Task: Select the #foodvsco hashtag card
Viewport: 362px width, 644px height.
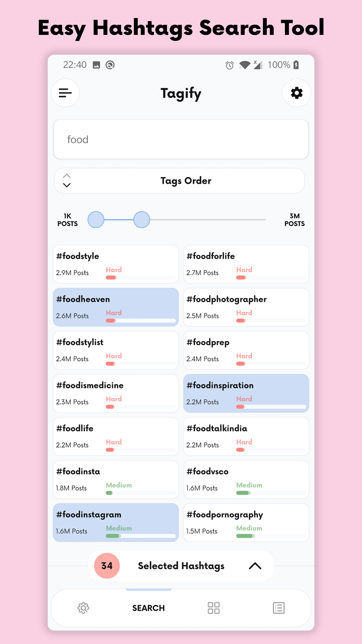Action: (x=246, y=480)
